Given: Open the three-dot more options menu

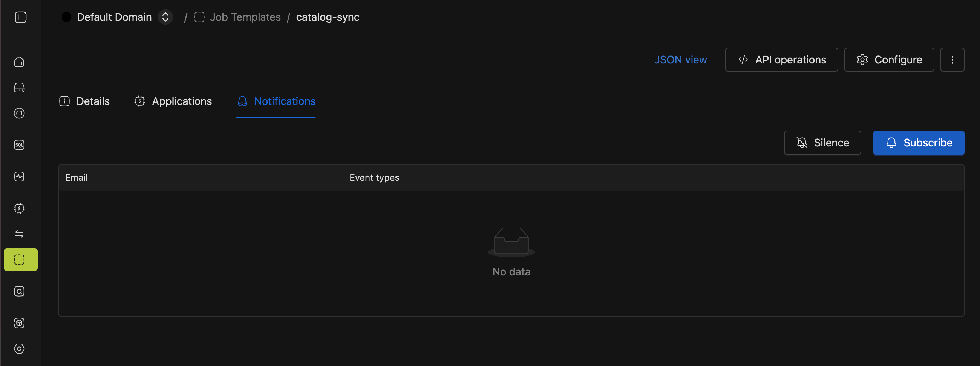Looking at the screenshot, I should [952, 60].
